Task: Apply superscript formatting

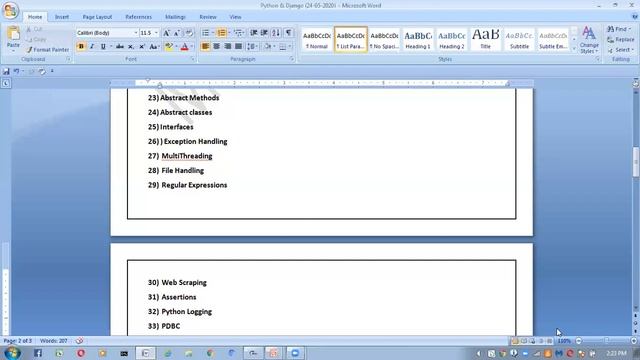Action: (x=142, y=47)
